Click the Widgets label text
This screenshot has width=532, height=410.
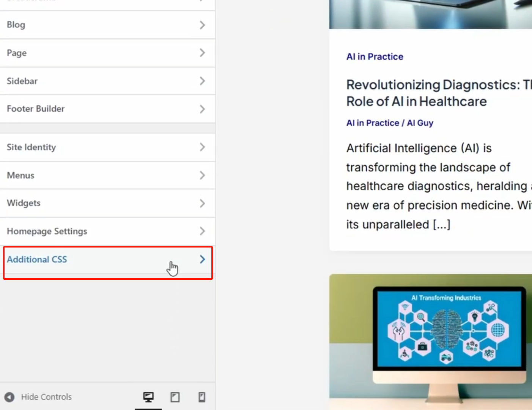pos(24,203)
